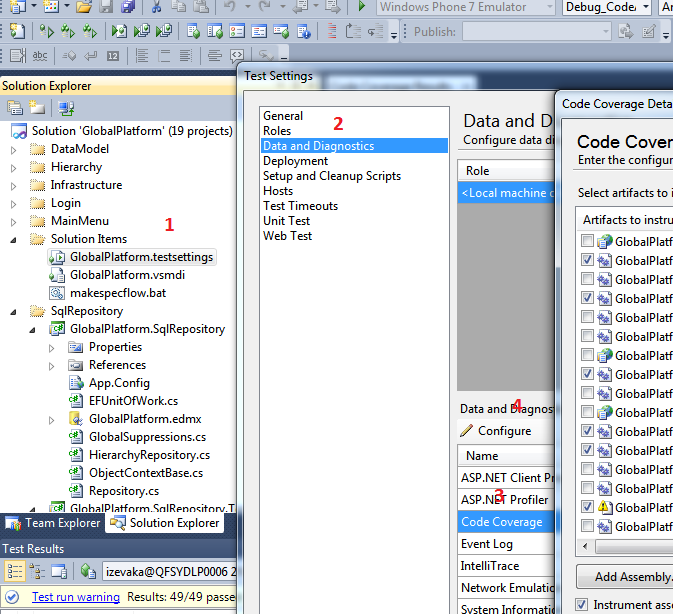
Task: Open the Test run warning link
Action: pos(76,597)
